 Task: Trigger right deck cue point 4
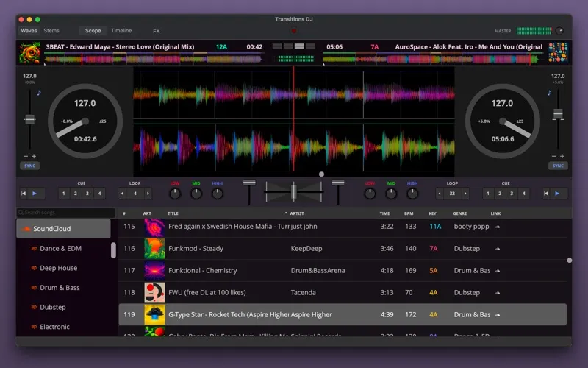pyautogui.click(x=523, y=194)
